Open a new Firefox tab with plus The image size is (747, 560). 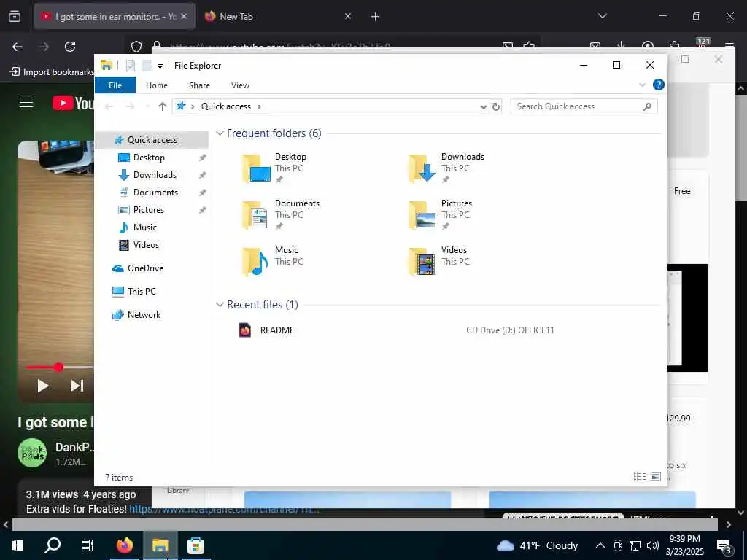[x=376, y=17]
